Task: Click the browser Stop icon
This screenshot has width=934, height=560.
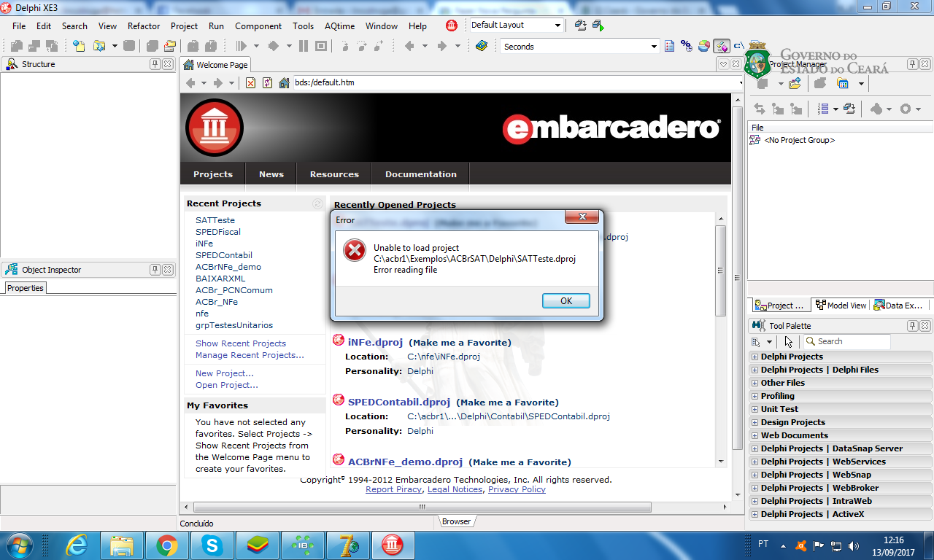Action: pyautogui.click(x=251, y=83)
